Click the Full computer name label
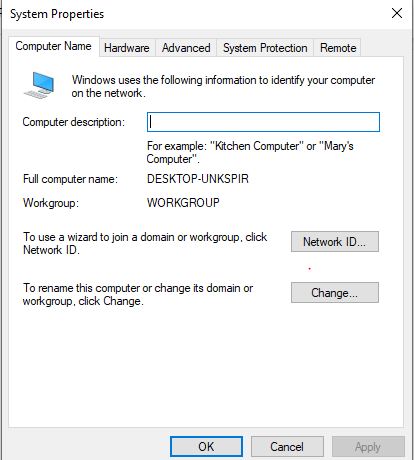The height and width of the screenshot is (460, 414). (x=70, y=179)
